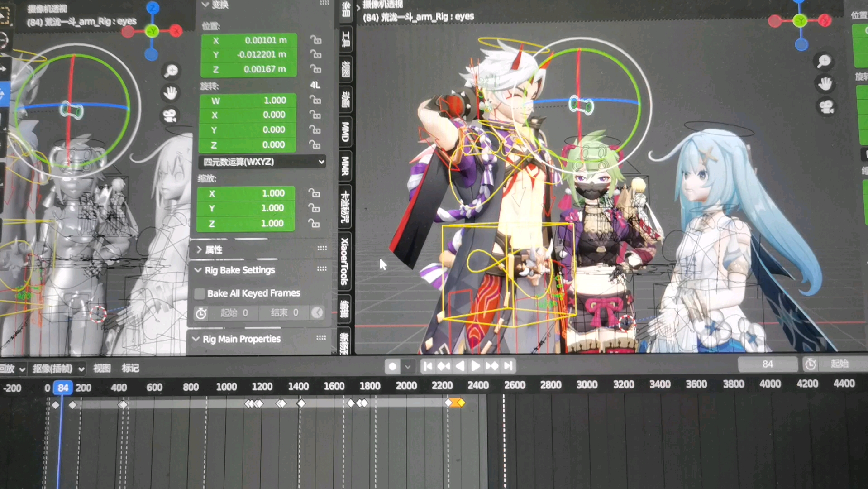Click the pan hand icon in the right viewport
The width and height of the screenshot is (868, 489).
tap(825, 84)
